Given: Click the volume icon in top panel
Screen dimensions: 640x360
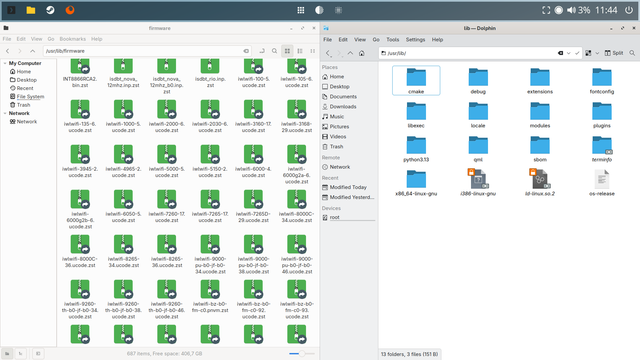Looking at the screenshot, I should [571, 10].
